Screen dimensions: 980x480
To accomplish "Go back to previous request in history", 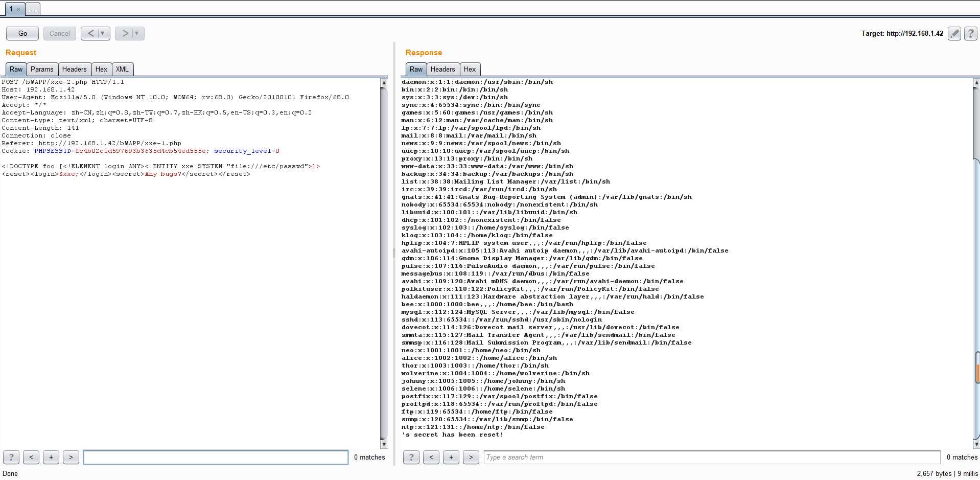I will point(90,33).
